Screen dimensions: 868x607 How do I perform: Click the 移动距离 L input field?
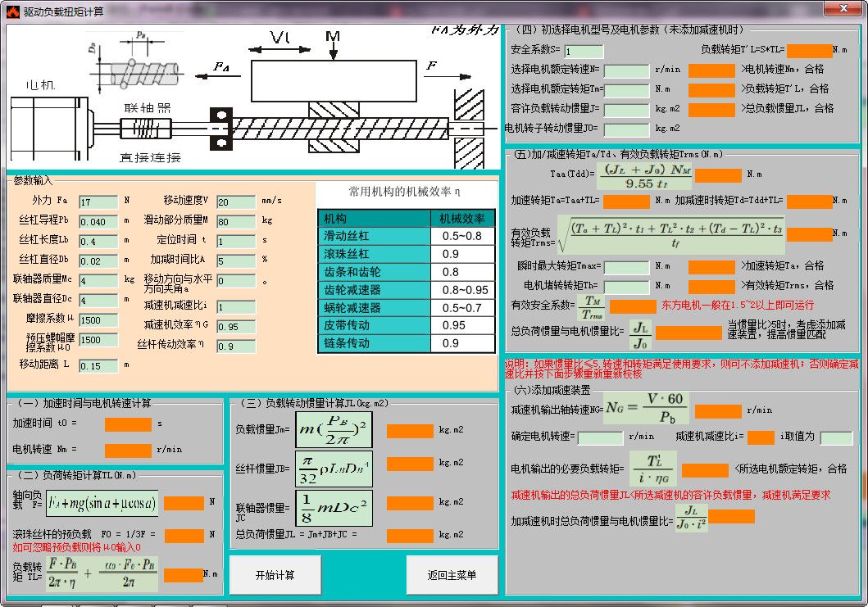[98, 365]
